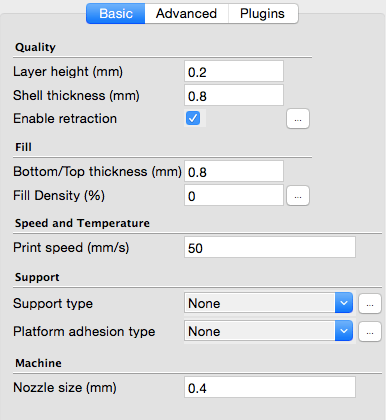Image resolution: width=386 pixels, height=420 pixels.
Task: Open retraction settings via the ellipsis button
Action: click(x=298, y=119)
